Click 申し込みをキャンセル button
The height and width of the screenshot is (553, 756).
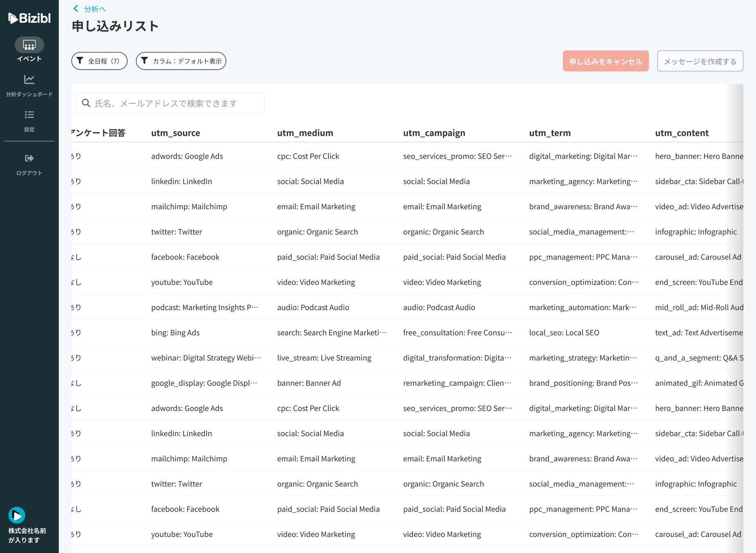[606, 61]
